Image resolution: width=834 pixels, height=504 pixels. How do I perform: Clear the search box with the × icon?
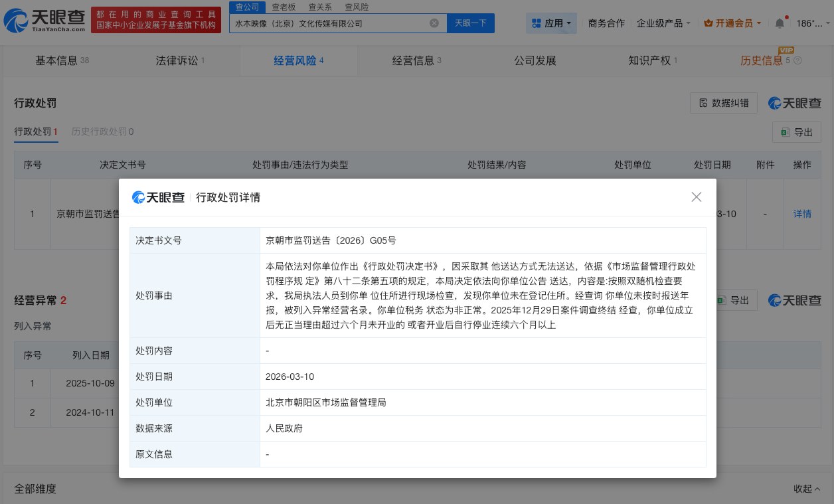(x=435, y=23)
